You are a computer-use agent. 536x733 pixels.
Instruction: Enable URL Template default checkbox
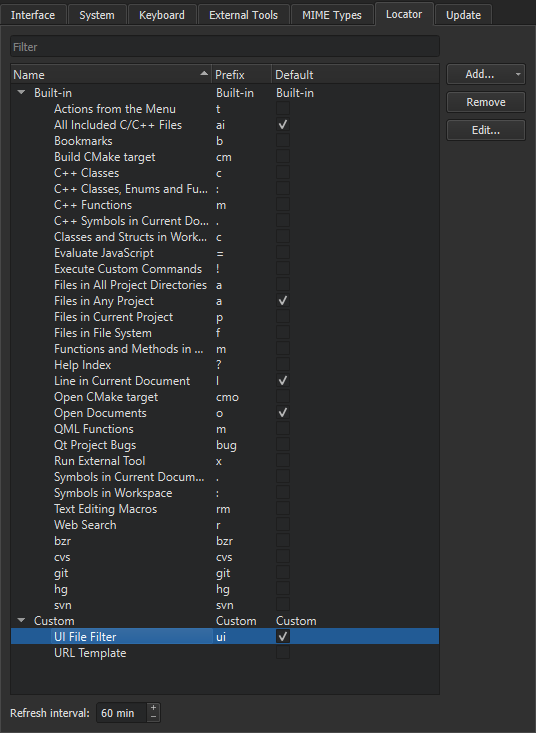[x=283, y=653]
